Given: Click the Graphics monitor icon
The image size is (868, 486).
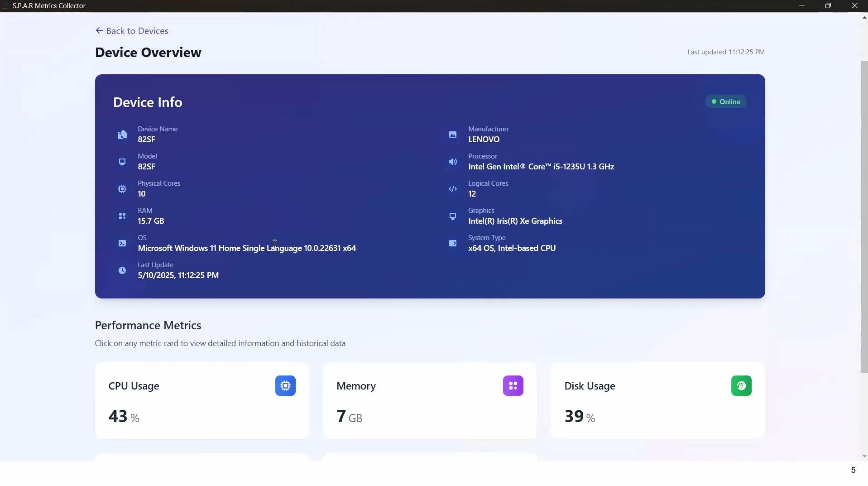Looking at the screenshot, I should [453, 216].
